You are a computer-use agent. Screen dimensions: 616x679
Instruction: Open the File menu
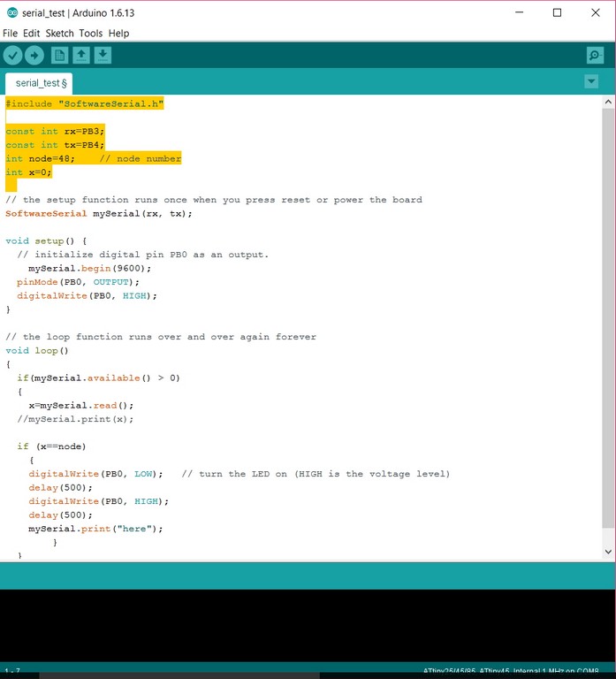click(10, 34)
